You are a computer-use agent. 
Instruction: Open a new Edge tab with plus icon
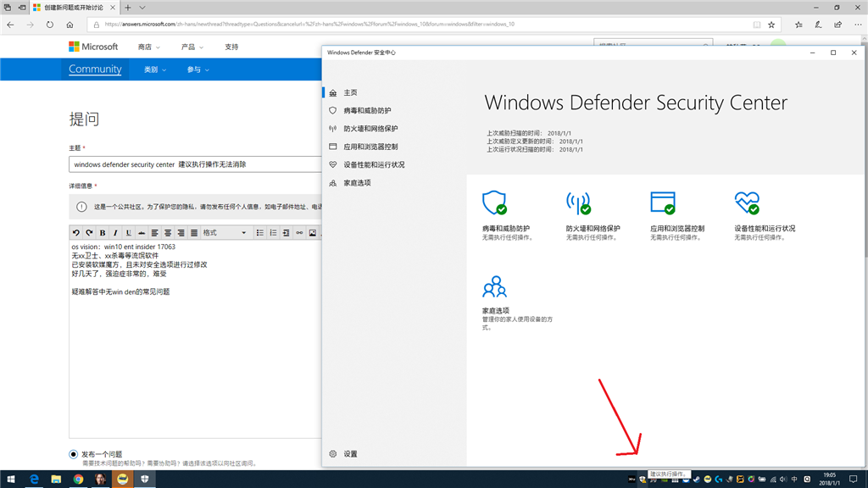(128, 8)
